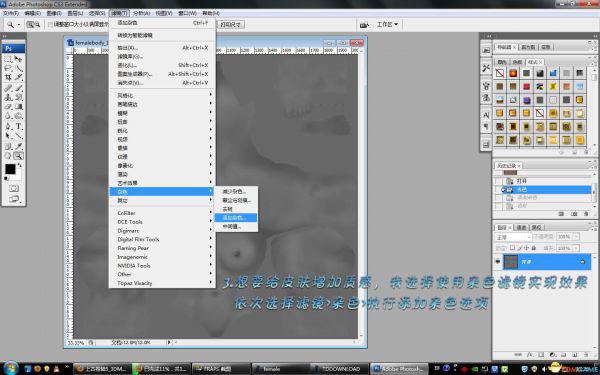Choose 减少杂色 in the 杂色 submenu
Viewport: 600px width, 375px height.
pyautogui.click(x=236, y=191)
